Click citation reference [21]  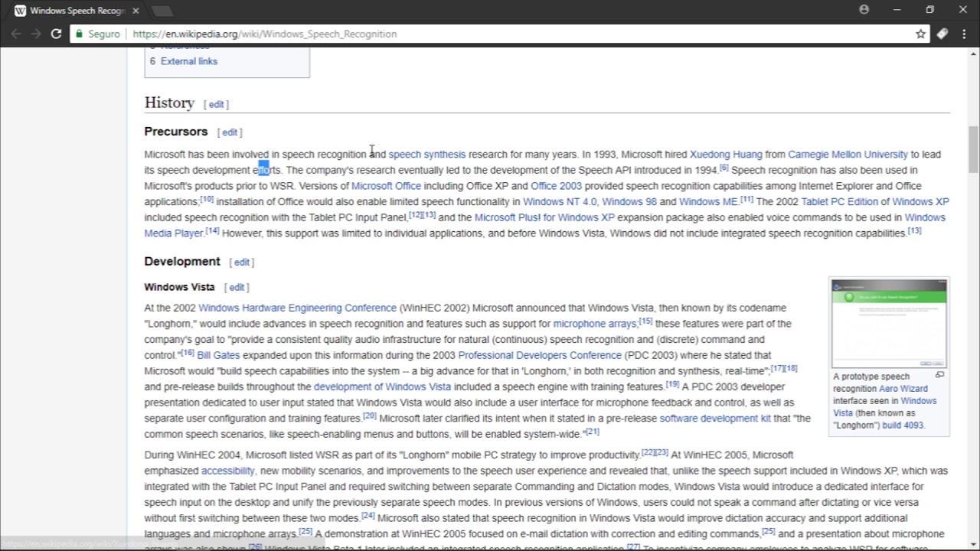593,431
